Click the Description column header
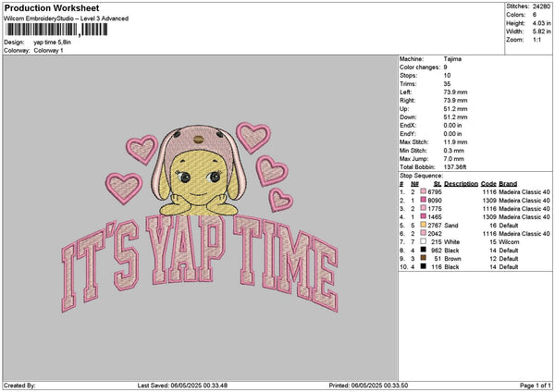The height and width of the screenshot is (392, 555). click(461, 183)
